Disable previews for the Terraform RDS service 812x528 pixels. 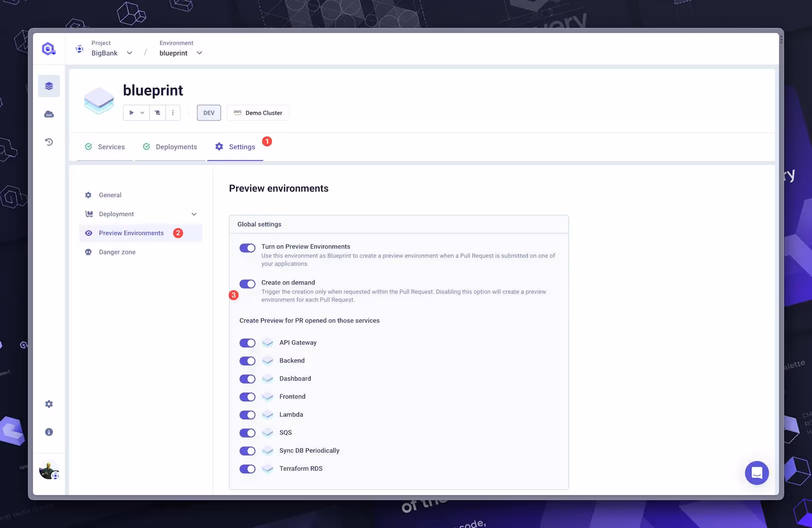(247, 468)
